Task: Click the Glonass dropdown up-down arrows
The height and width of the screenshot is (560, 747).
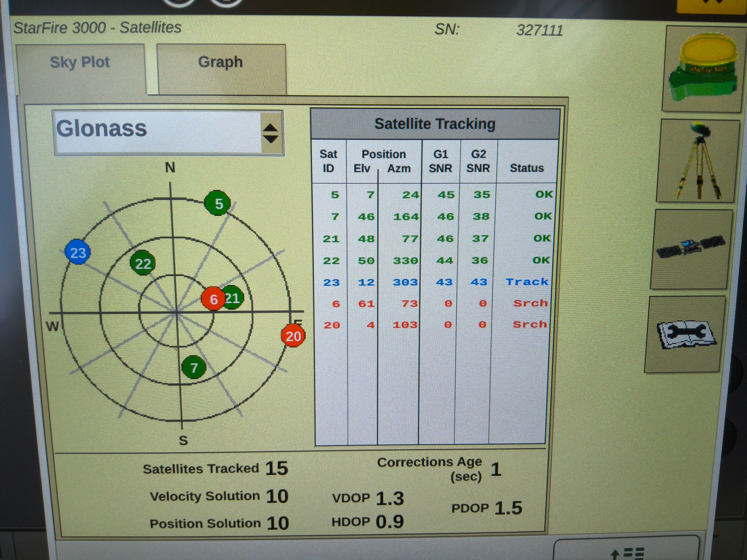Action: [x=271, y=133]
